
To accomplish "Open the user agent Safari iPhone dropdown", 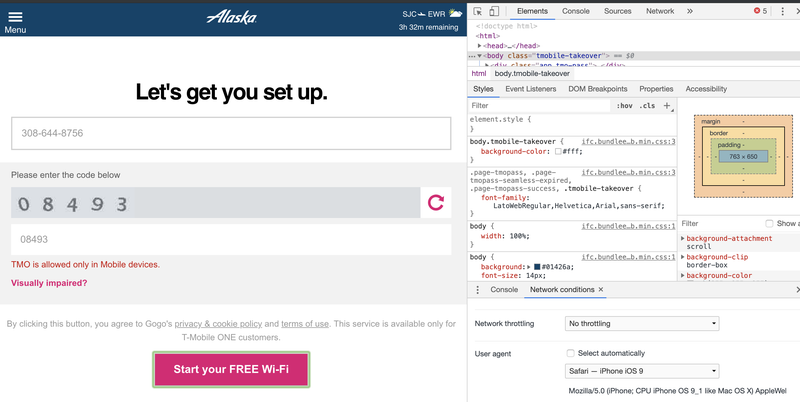I will pos(642,371).
